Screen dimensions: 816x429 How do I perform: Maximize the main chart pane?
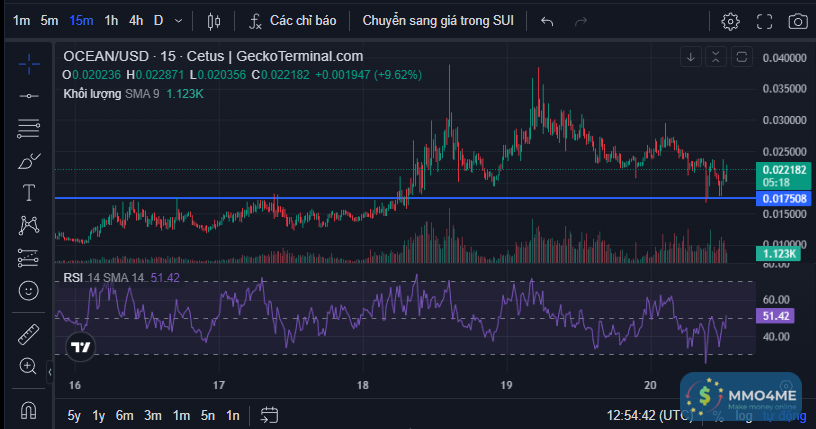[x=742, y=57]
